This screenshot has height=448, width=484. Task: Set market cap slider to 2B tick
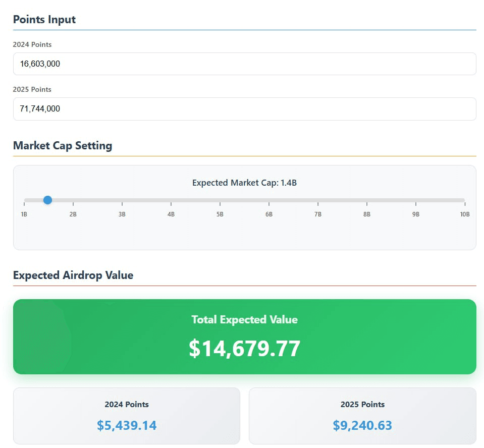[x=73, y=200]
